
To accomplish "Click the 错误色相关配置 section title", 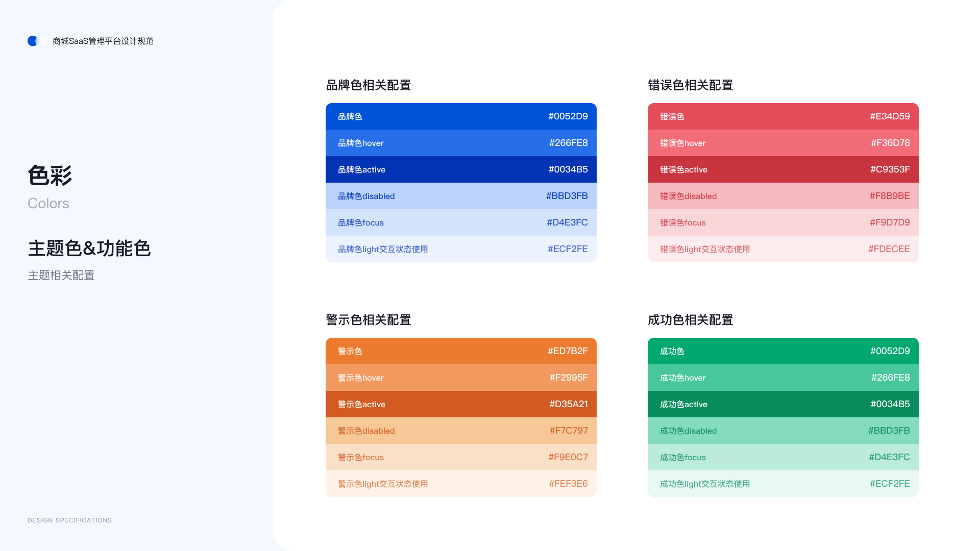I will click(691, 85).
